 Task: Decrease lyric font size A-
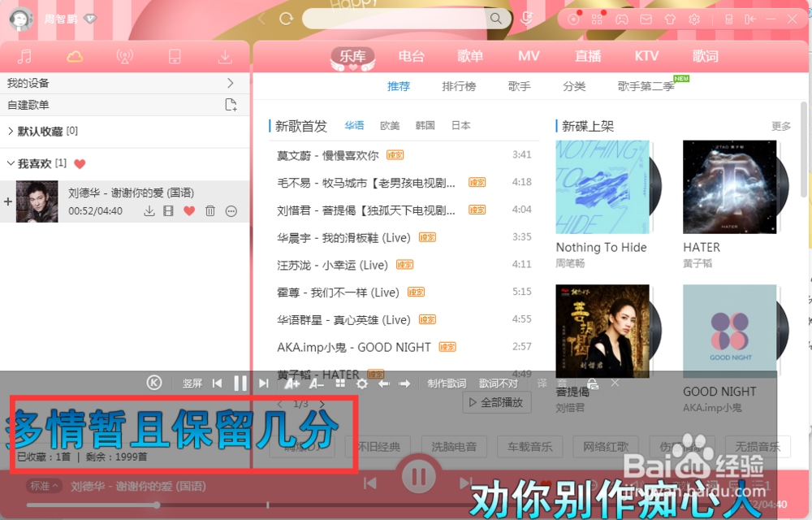tap(317, 383)
